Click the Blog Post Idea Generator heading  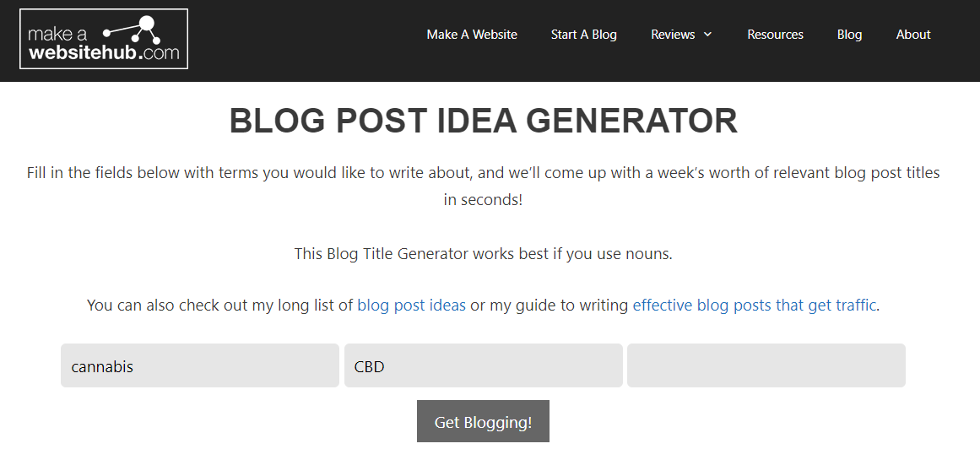tap(484, 121)
